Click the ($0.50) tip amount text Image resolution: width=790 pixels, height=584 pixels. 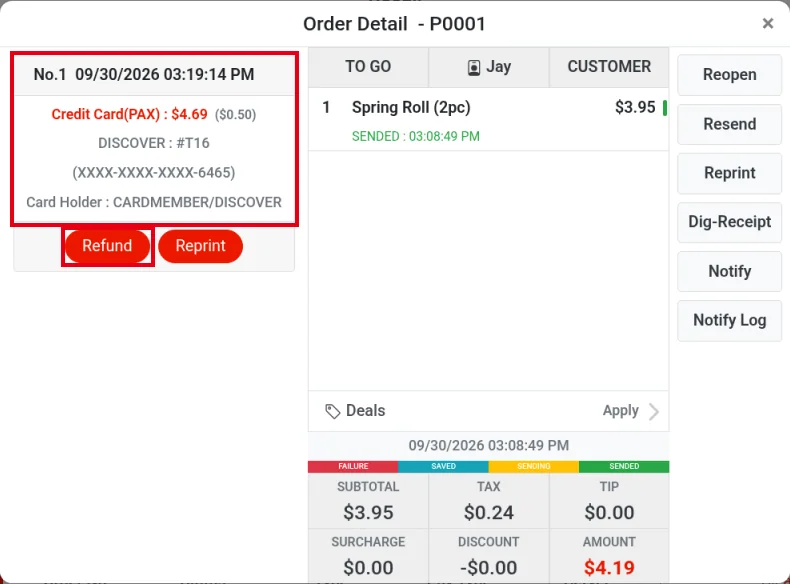pyautogui.click(x=235, y=114)
